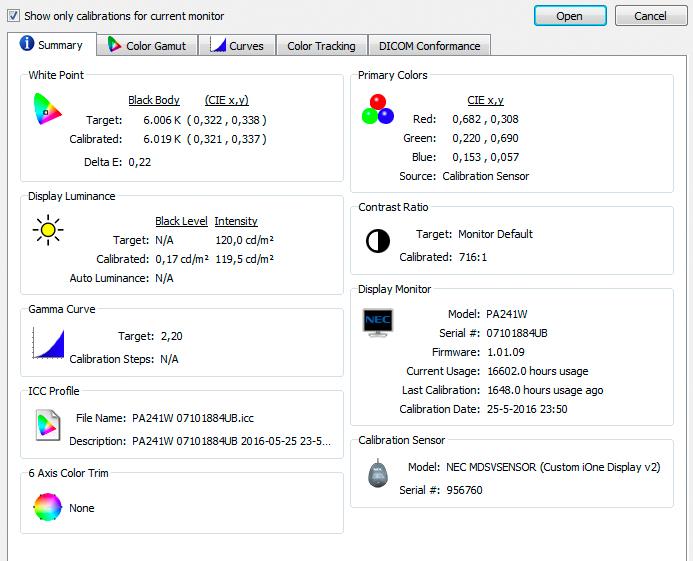Click the Calibration Sensor device icon
693x561 pixels.
coord(378,473)
